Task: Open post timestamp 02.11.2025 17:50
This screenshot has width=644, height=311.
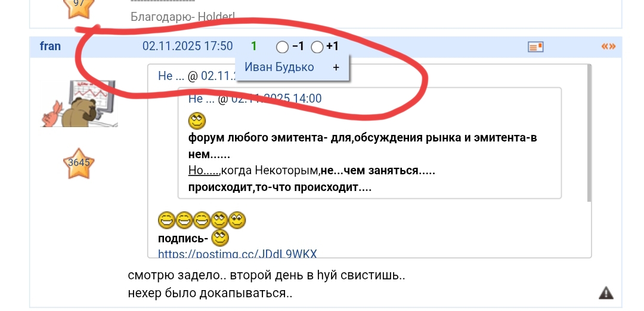Action: (x=187, y=46)
